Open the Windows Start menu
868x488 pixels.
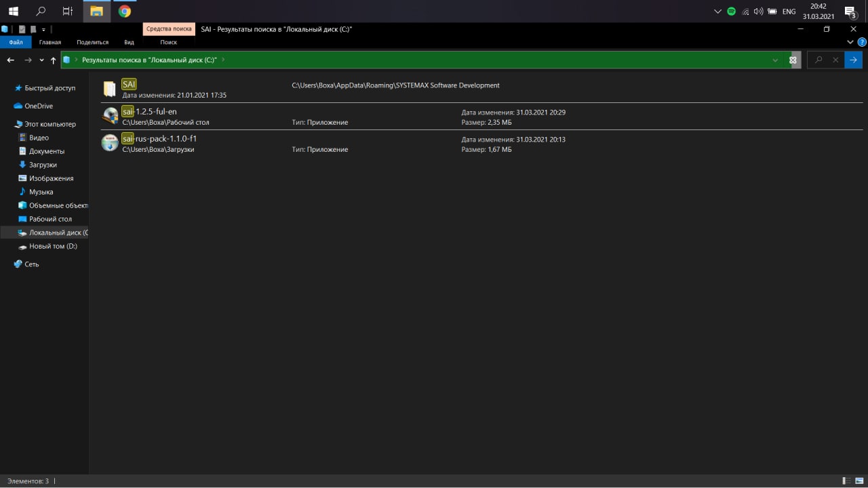click(14, 11)
